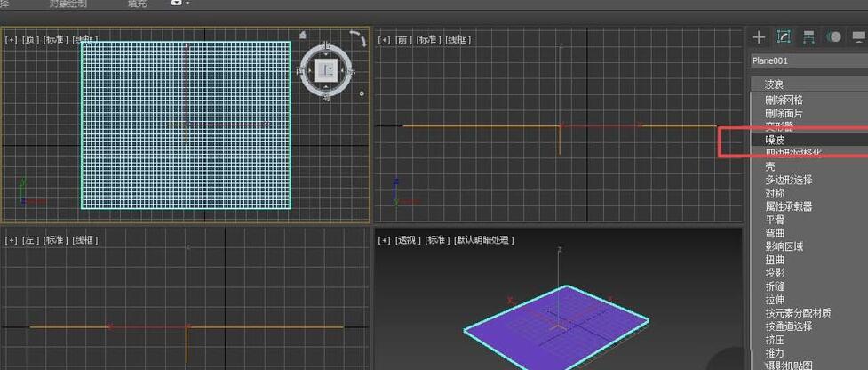Choose 删除面片 from the modifier list
The image size is (868, 370).
(784, 113)
